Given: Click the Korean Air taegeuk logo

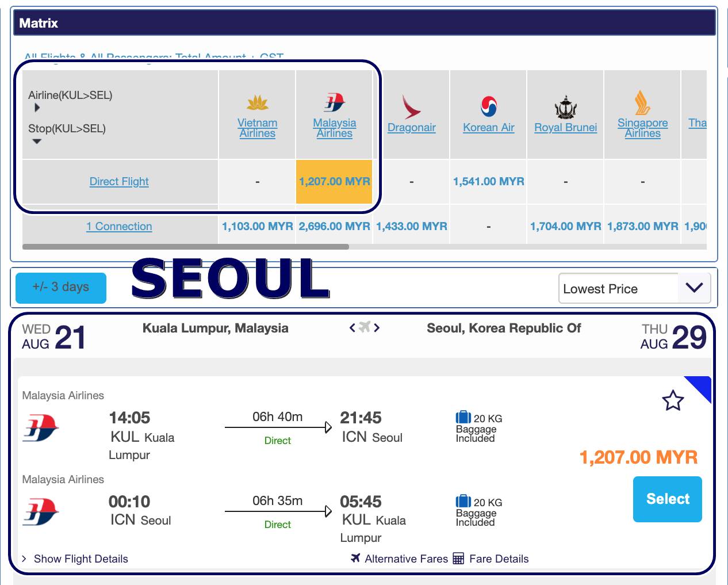Looking at the screenshot, I should coord(489,106).
